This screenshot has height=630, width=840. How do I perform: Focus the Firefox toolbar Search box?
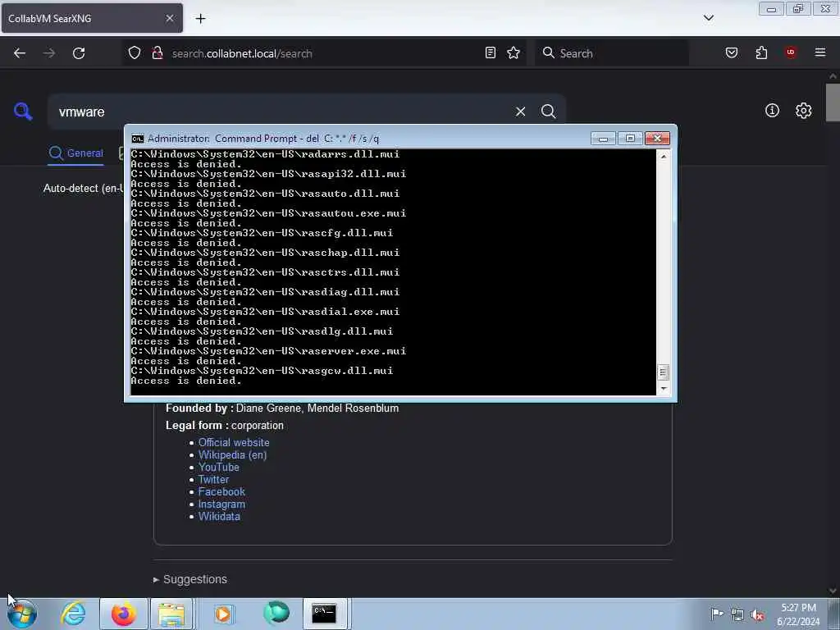pos(612,53)
